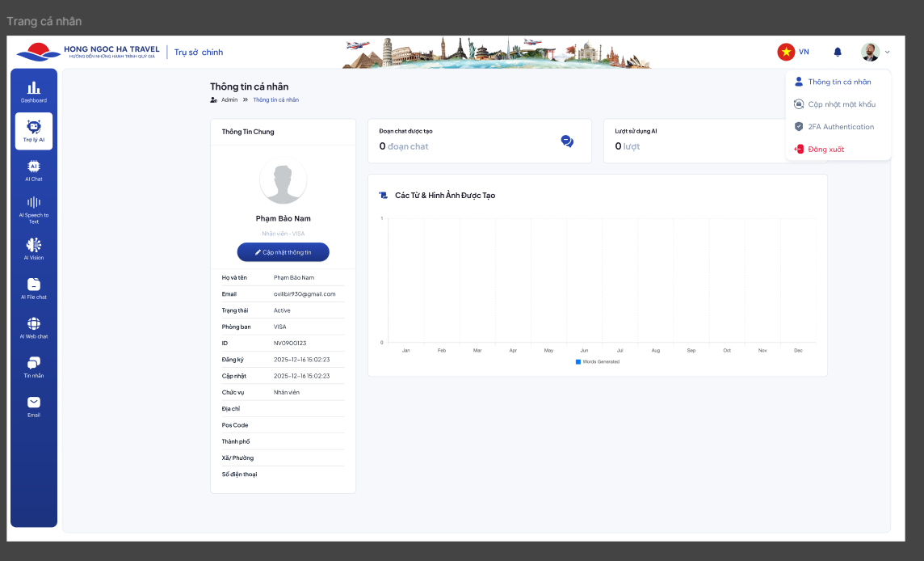Screen dimensions: 924x561
Task: Go to AI Vision in sidebar
Action: pos(33,248)
